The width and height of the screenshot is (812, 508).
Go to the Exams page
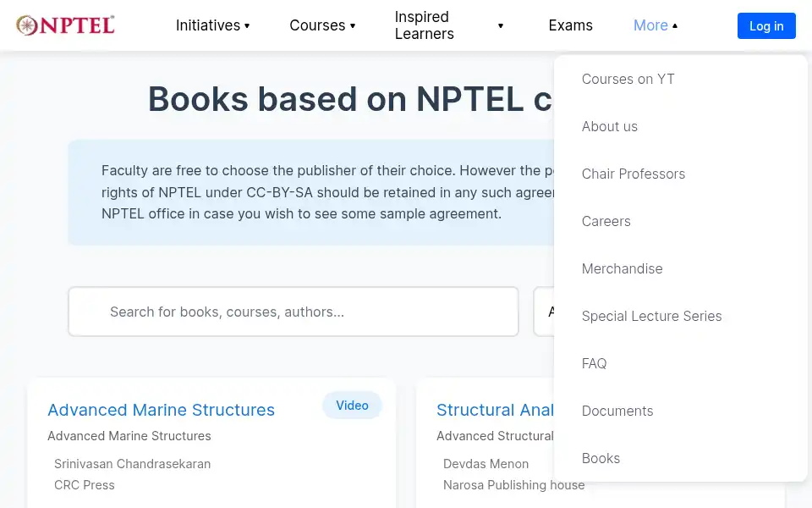coord(570,25)
